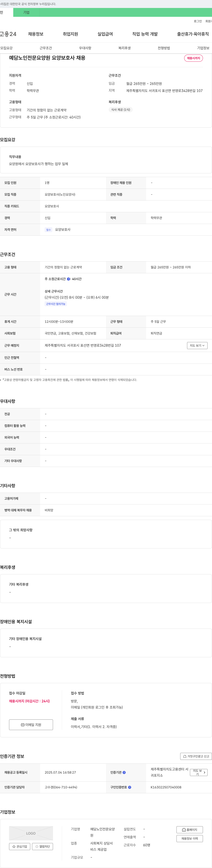Open 지도 보기 for the 인증기관
The width and height of the screenshot is (212, 868).
[x=199, y=772]
